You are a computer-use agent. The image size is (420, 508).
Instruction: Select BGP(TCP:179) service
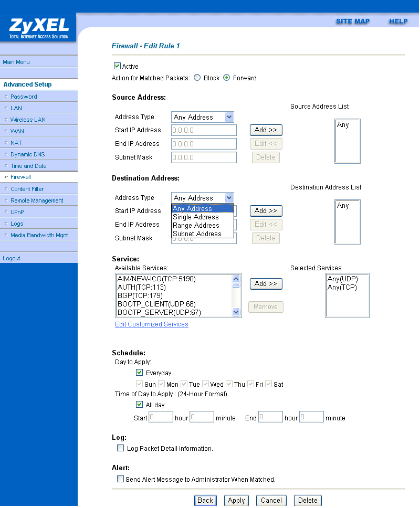pos(174,295)
